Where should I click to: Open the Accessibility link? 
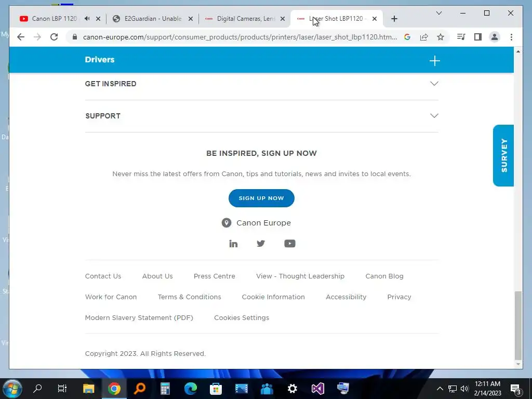pos(346,297)
